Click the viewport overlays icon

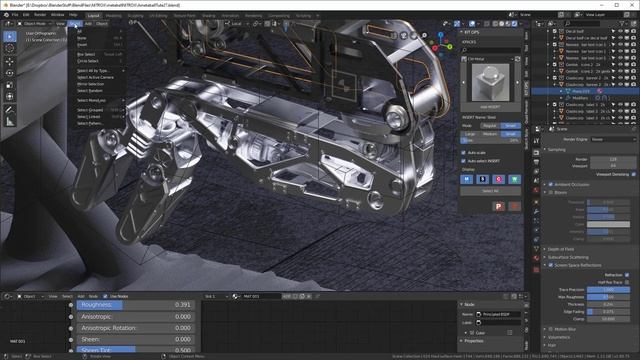coord(472,24)
